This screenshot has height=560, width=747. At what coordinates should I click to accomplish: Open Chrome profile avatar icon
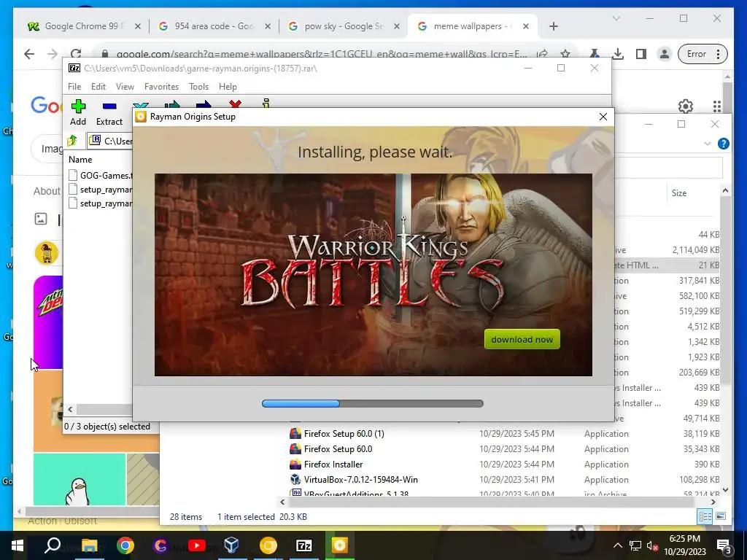pos(664,54)
